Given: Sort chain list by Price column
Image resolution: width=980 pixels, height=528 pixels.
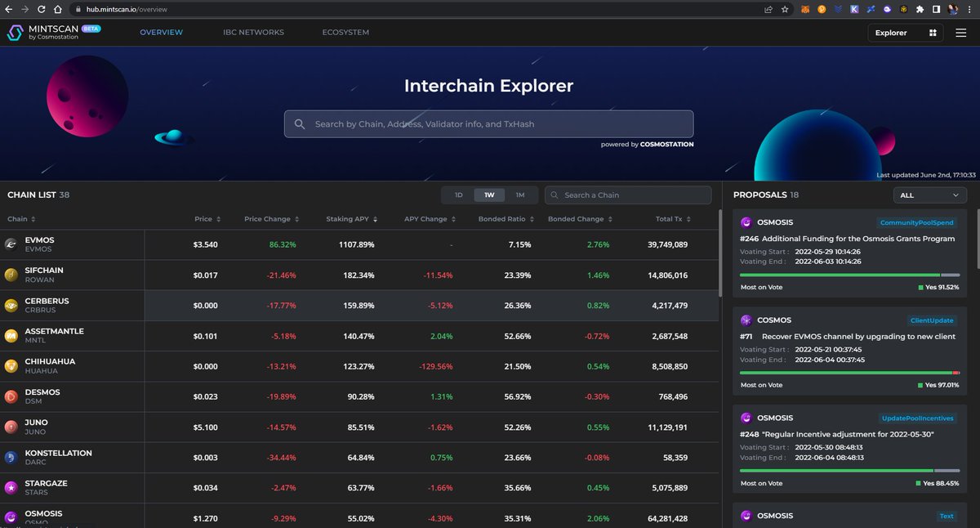Looking at the screenshot, I should coord(207,219).
